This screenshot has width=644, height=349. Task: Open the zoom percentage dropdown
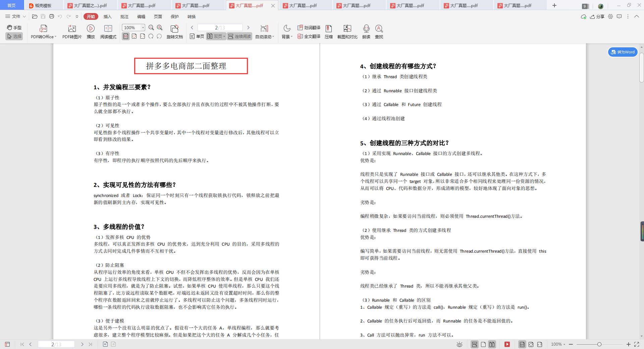coord(142,28)
